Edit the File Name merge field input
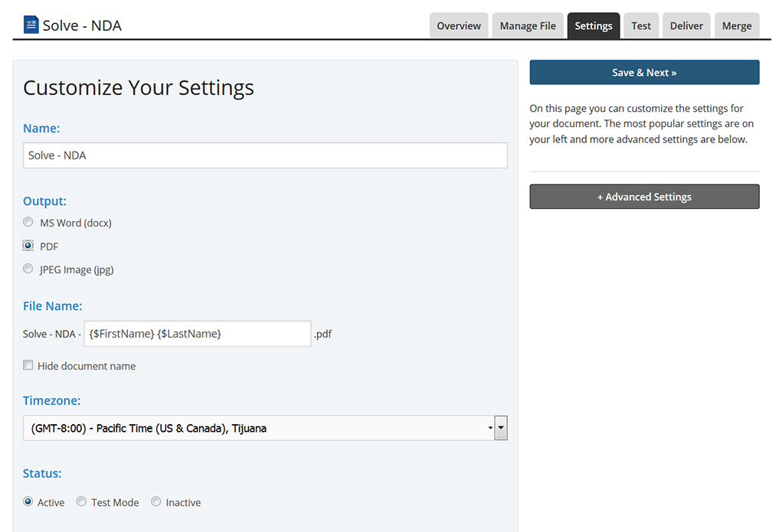Screen dimensions: 779x532 coord(197,334)
